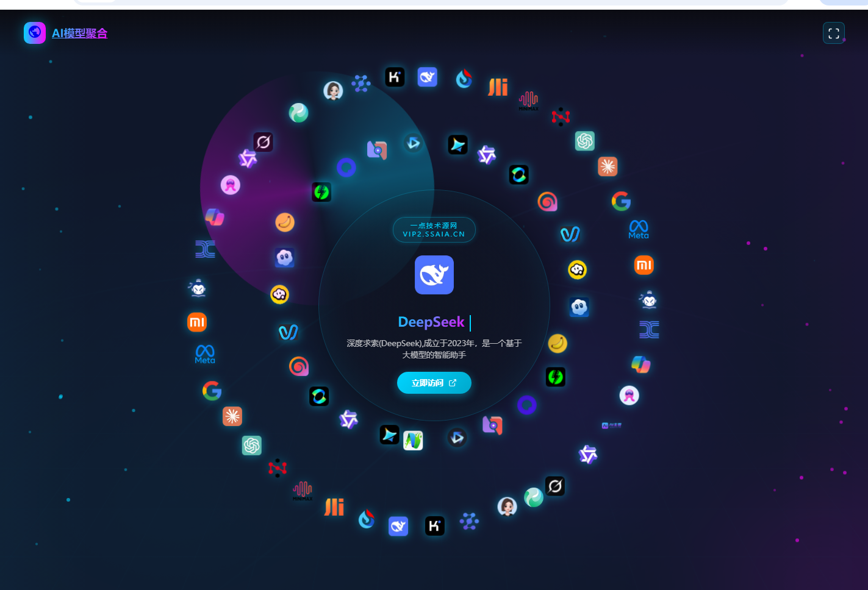The image size is (868, 590).
Task: Click the Google G icon on the right
Action: pyautogui.click(x=621, y=201)
